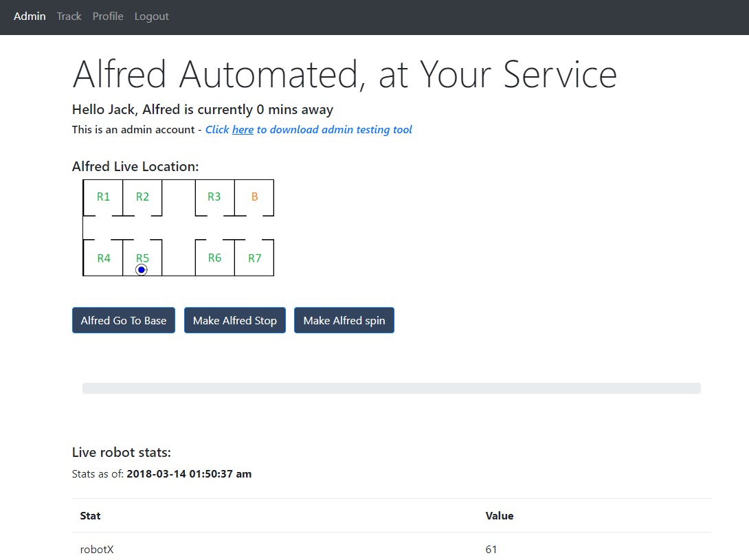The height and width of the screenshot is (560, 749).
Task: Click the Value column header
Action: pos(500,515)
